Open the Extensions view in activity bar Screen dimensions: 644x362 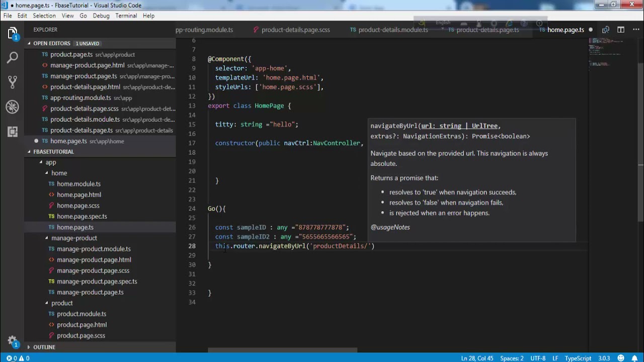[13, 131]
